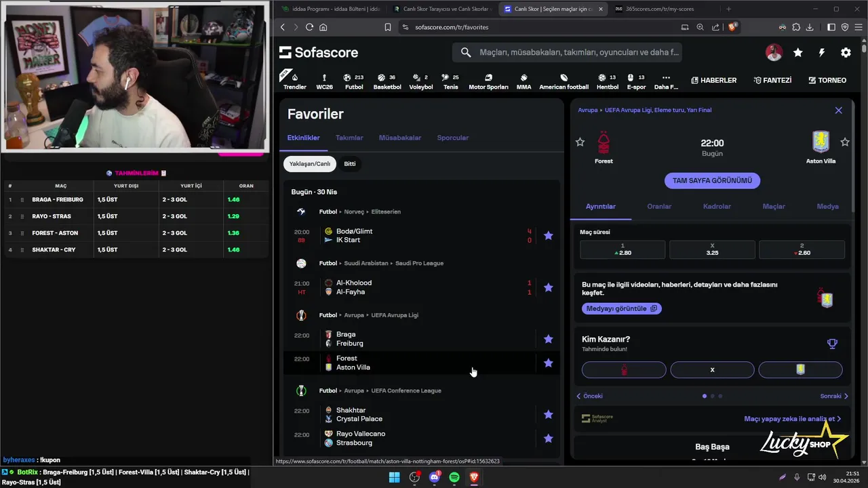Open the MMA category
Screen dimensions: 868x488
tap(524, 81)
